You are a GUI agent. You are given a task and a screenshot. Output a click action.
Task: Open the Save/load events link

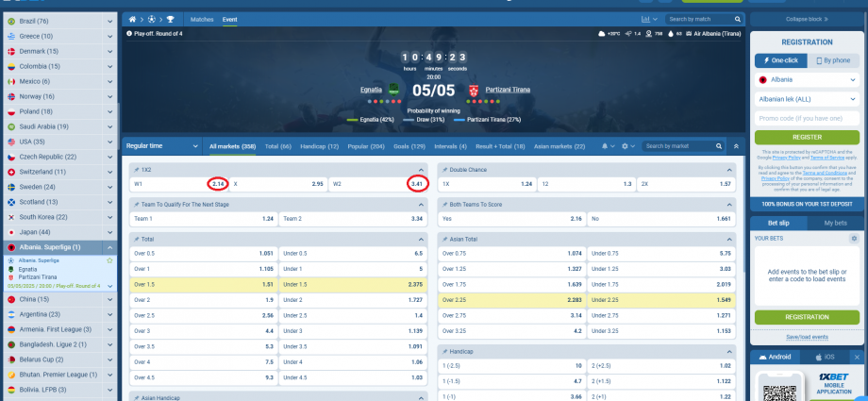click(x=807, y=337)
